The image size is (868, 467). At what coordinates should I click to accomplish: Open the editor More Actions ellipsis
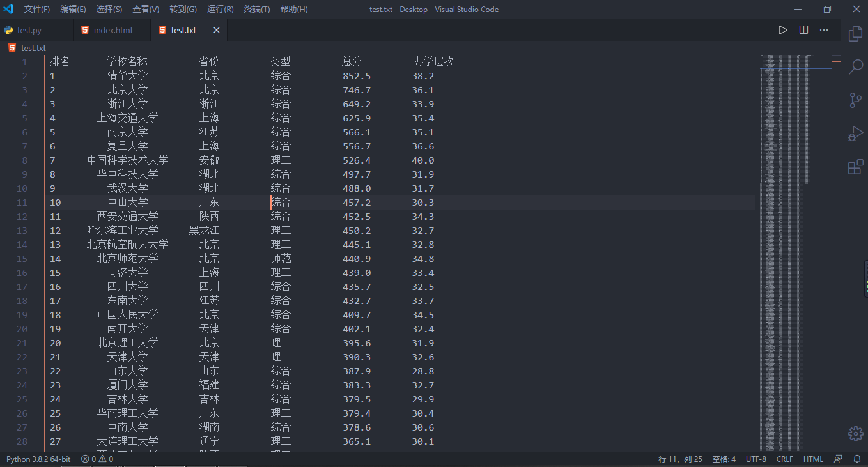click(x=824, y=30)
